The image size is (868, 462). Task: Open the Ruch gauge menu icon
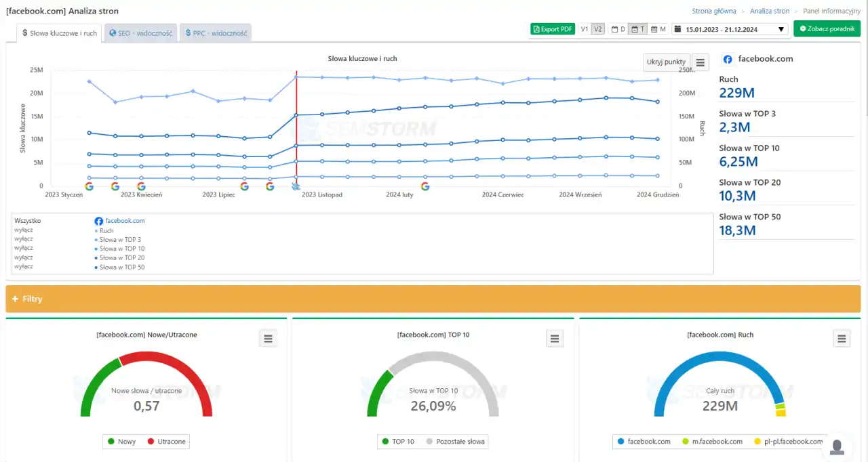coord(842,339)
